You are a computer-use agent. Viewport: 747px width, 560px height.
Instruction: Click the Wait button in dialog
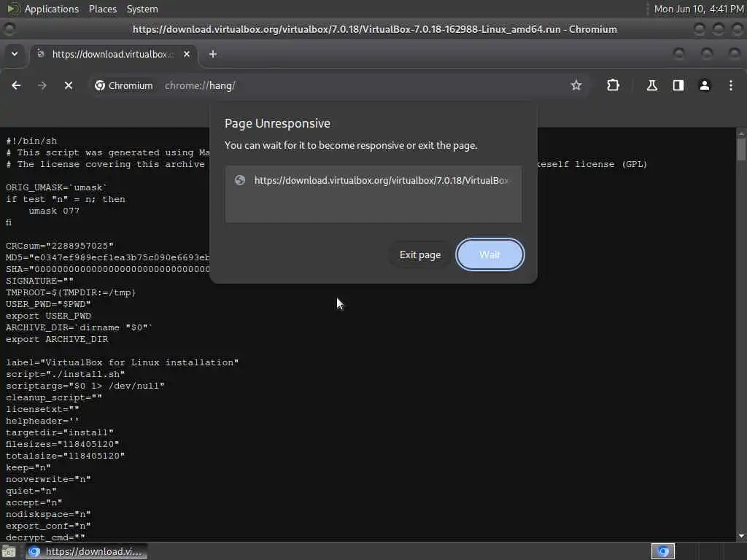coord(489,254)
